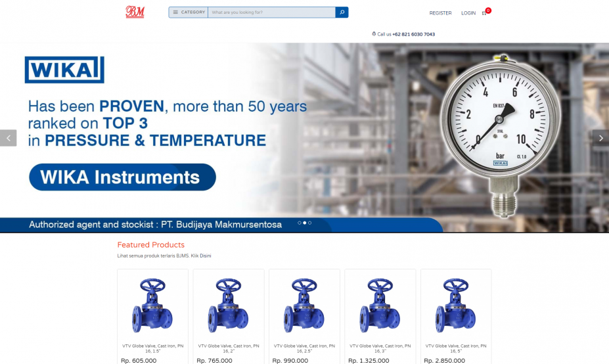Screen dimensions: 609x364
Task: Click title of VTV Globe Valve PN 16, 5"
Action: pyautogui.click(x=455, y=348)
